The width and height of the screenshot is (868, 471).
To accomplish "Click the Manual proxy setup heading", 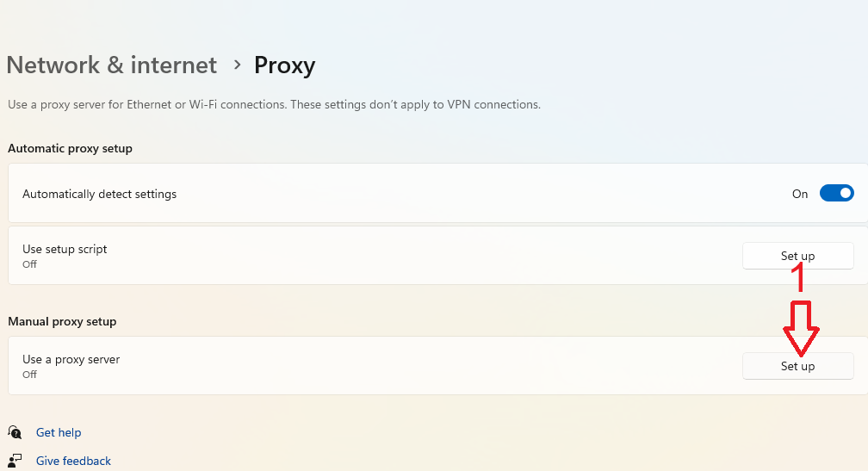I will (62, 321).
